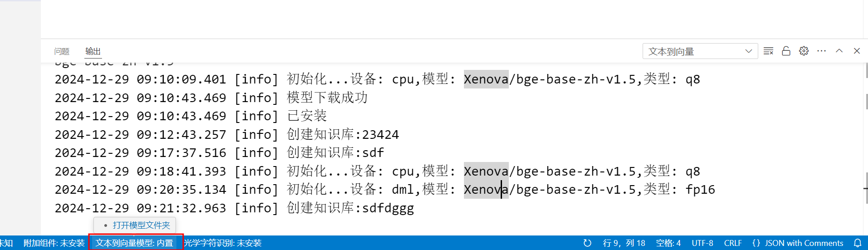Toggle the output scroll lock

786,51
